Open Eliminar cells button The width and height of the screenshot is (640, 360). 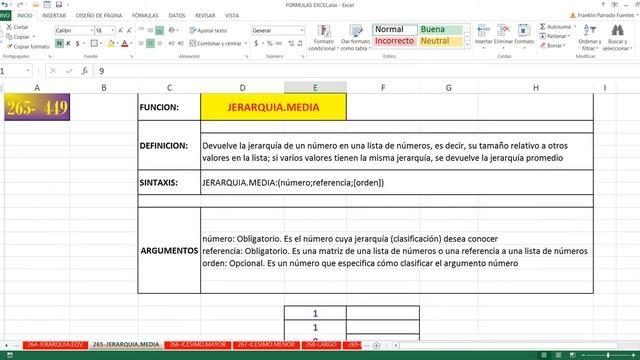(x=503, y=36)
